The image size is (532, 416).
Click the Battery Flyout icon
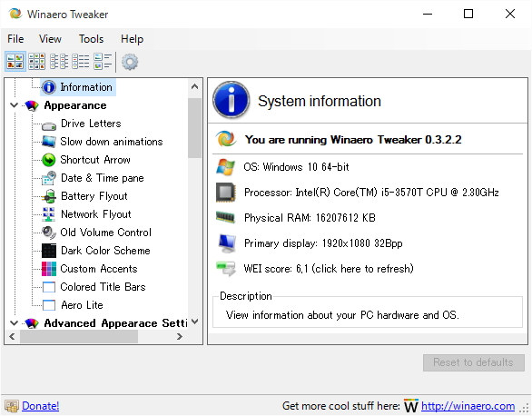click(x=49, y=196)
